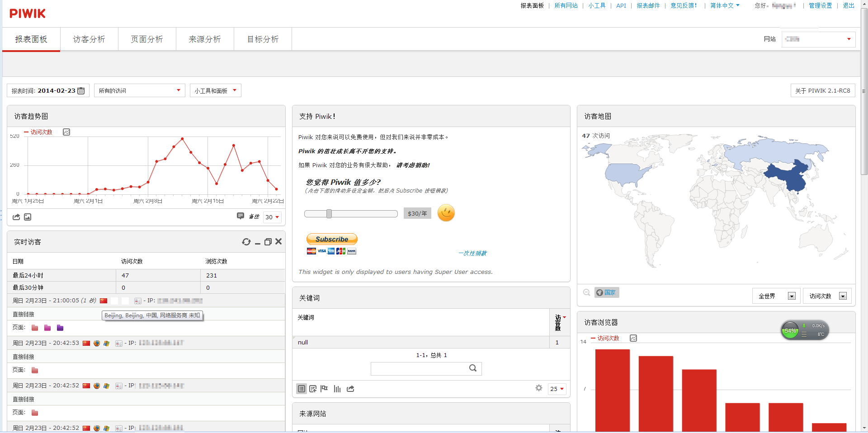This screenshot has width=868, height=433.
Task: Toggle 国家 country view on map
Action: click(607, 292)
